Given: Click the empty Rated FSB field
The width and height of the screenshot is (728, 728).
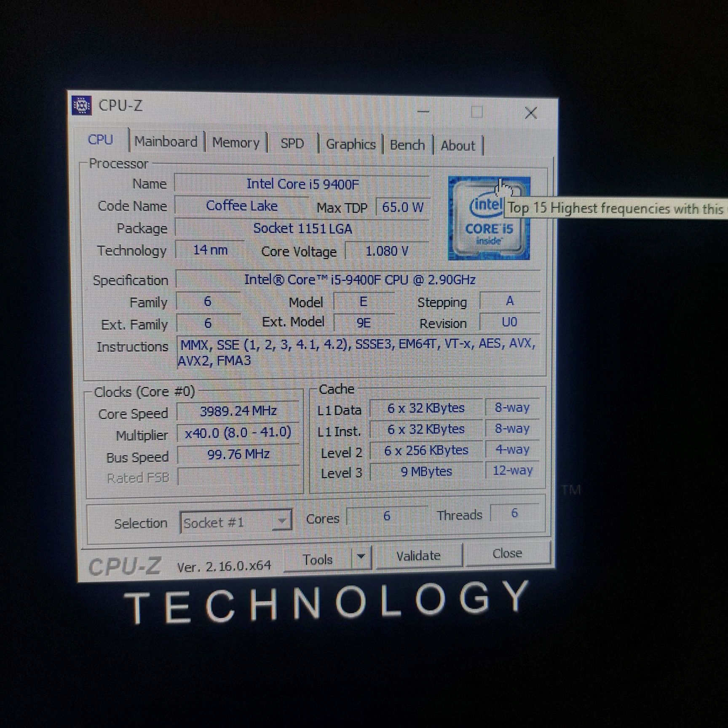Looking at the screenshot, I should pyautogui.click(x=238, y=476).
